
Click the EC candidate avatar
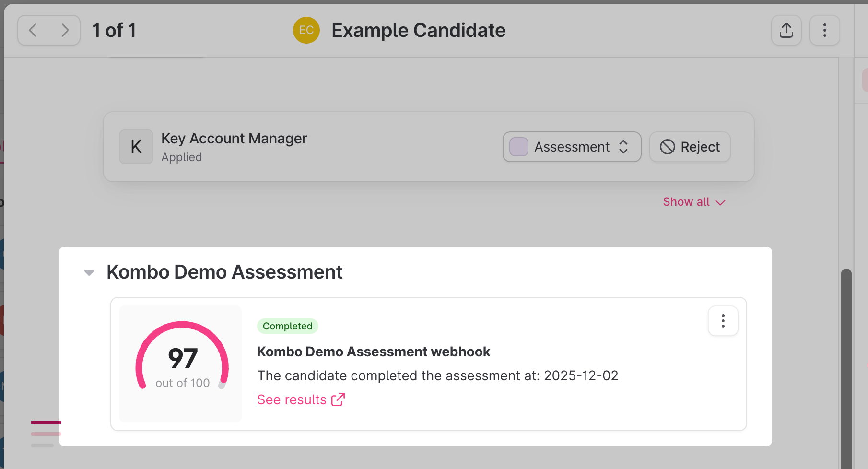tap(306, 30)
